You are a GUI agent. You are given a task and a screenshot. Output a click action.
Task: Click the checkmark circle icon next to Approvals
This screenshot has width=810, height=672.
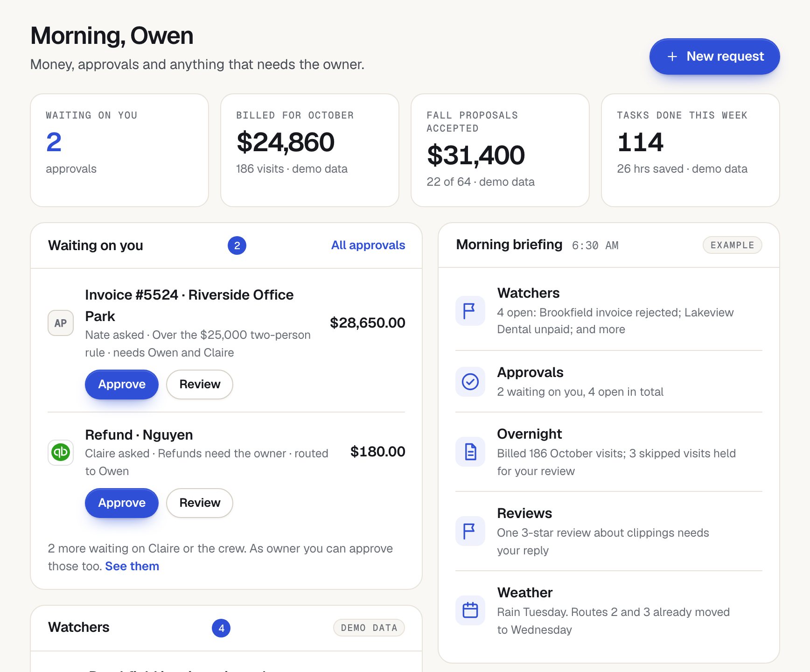coord(470,382)
